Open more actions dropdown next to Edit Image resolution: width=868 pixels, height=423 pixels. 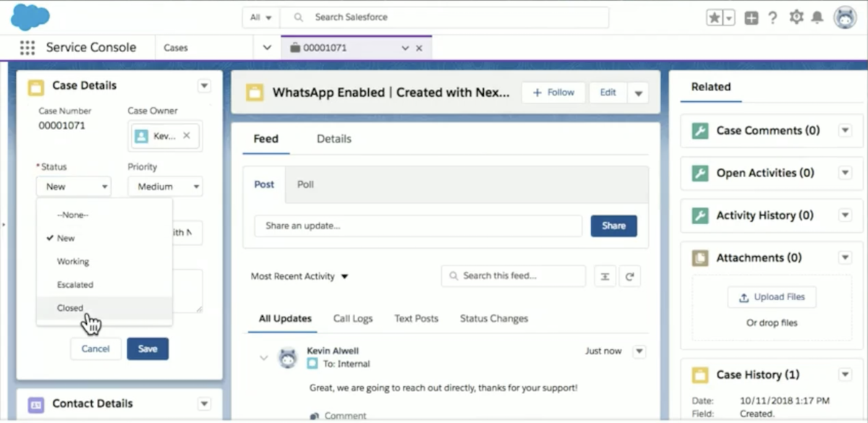pos(638,93)
